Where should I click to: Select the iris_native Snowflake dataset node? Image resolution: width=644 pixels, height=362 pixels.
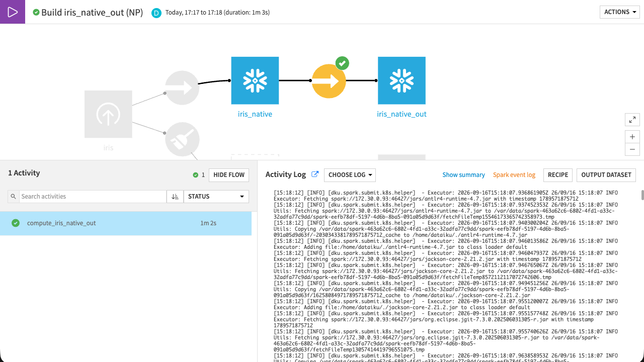coord(255,80)
